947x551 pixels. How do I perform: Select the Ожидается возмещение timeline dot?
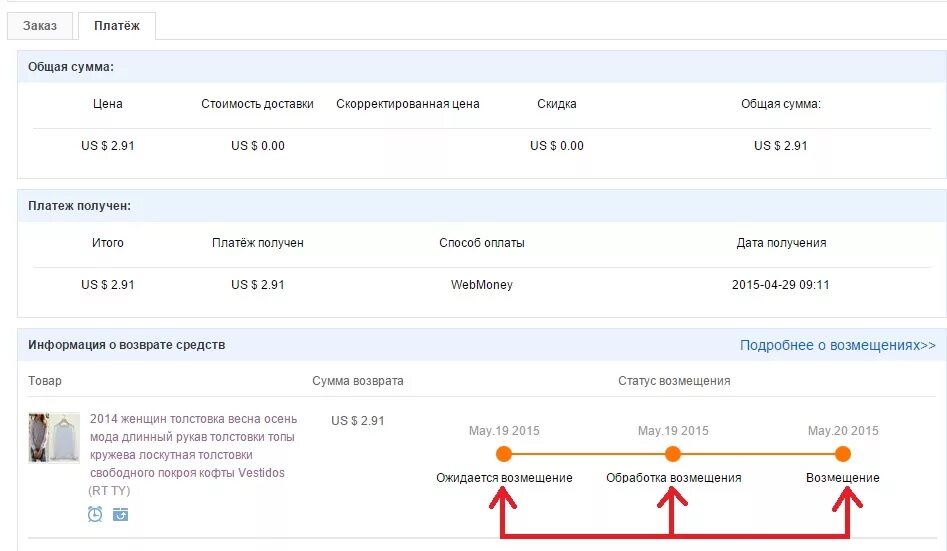[504, 454]
